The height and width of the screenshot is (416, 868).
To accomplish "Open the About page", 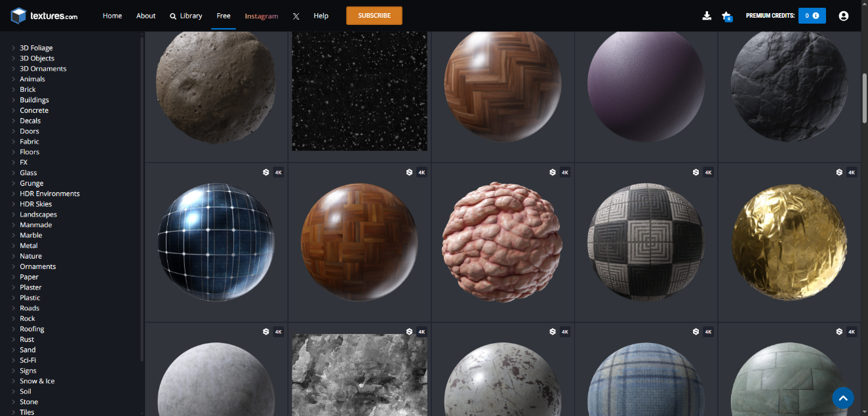I will [x=146, y=16].
